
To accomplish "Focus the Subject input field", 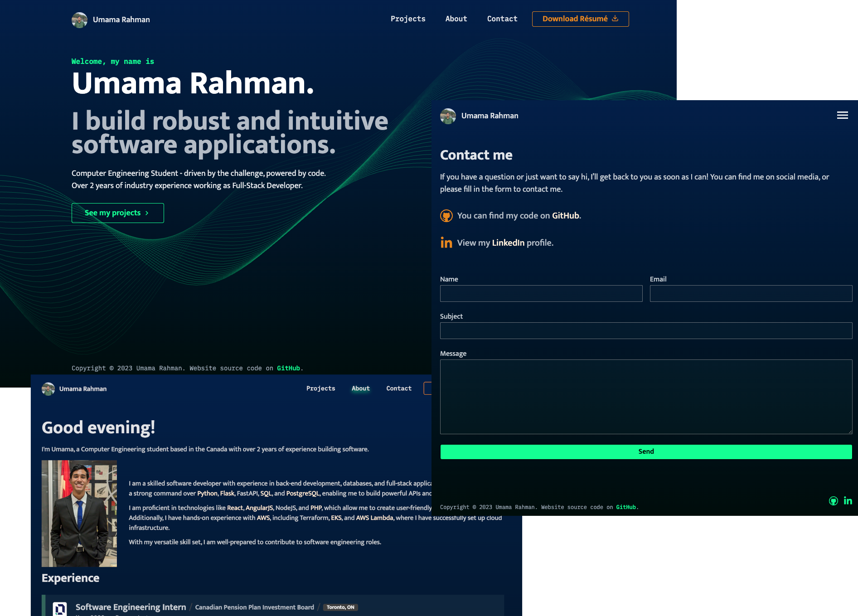I will [646, 331].
